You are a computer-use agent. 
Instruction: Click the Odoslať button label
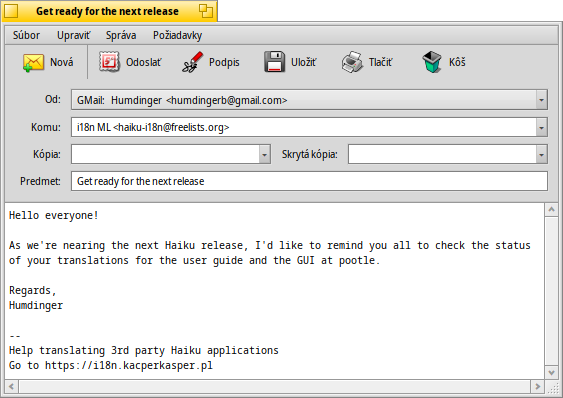[x=144, y=62]
